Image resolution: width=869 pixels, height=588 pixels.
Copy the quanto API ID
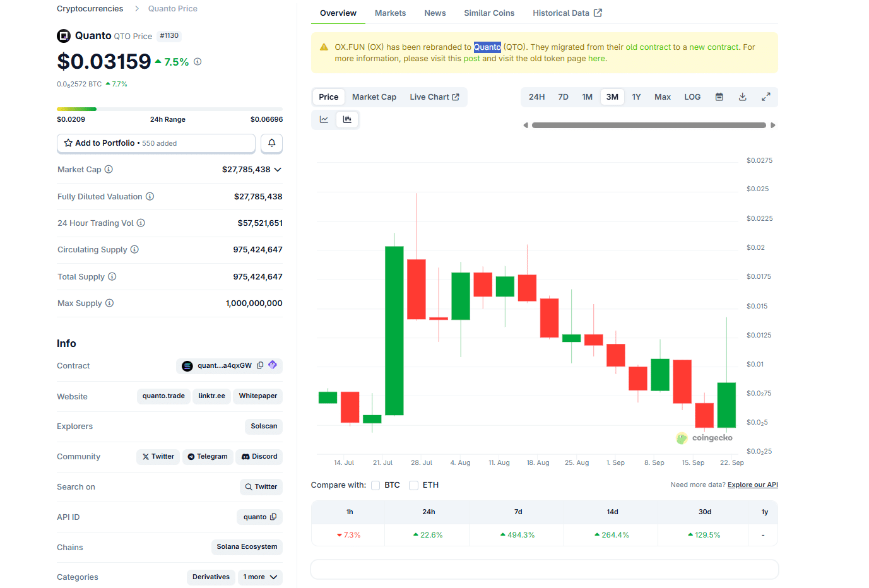coord(273,517)
